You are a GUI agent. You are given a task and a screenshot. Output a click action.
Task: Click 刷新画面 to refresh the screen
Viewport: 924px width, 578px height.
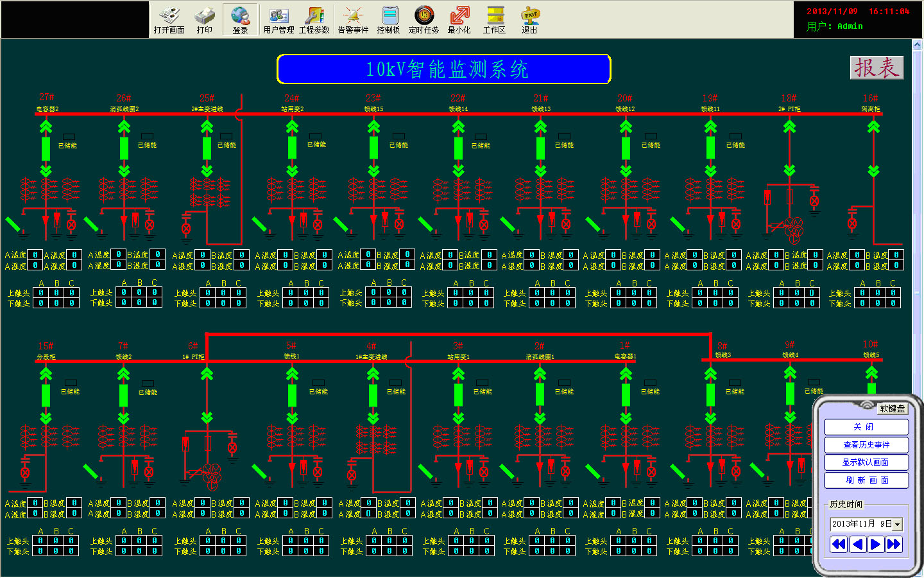click(866, 480)
